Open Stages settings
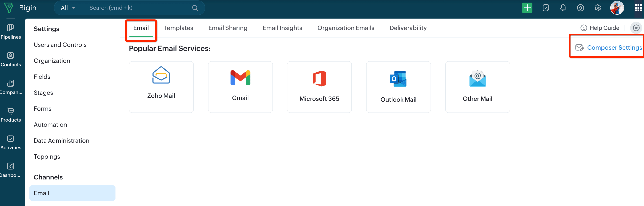Image resolution: width=644 pixels, height=206 pixels. tap(43, 93)
